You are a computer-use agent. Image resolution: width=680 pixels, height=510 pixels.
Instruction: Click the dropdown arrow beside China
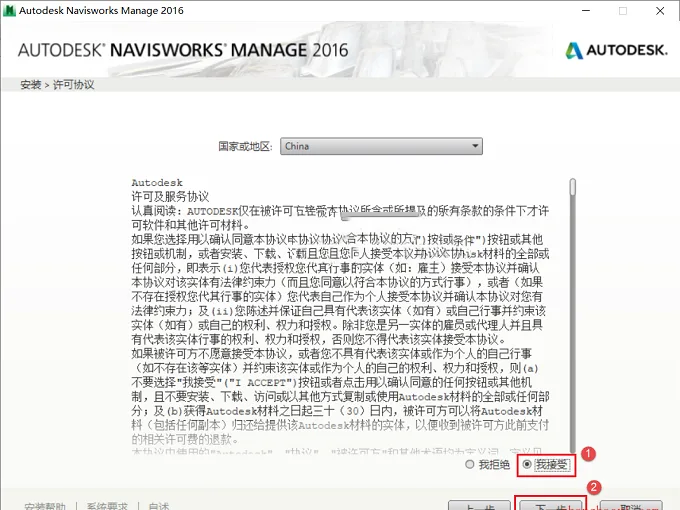click(x=475, y=146)
